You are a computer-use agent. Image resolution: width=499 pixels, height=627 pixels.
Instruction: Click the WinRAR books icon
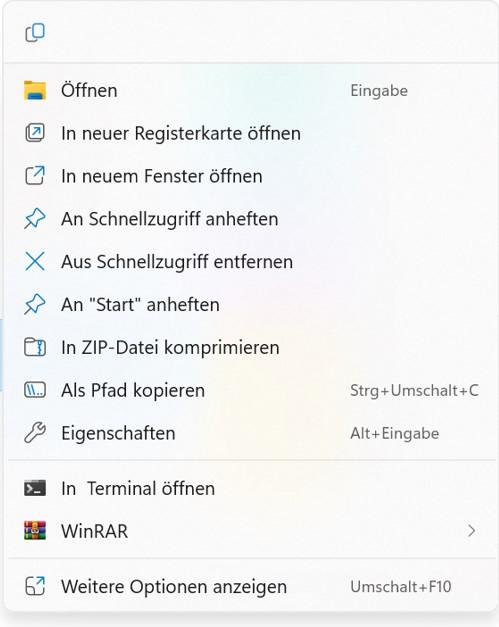pos(35,531)
